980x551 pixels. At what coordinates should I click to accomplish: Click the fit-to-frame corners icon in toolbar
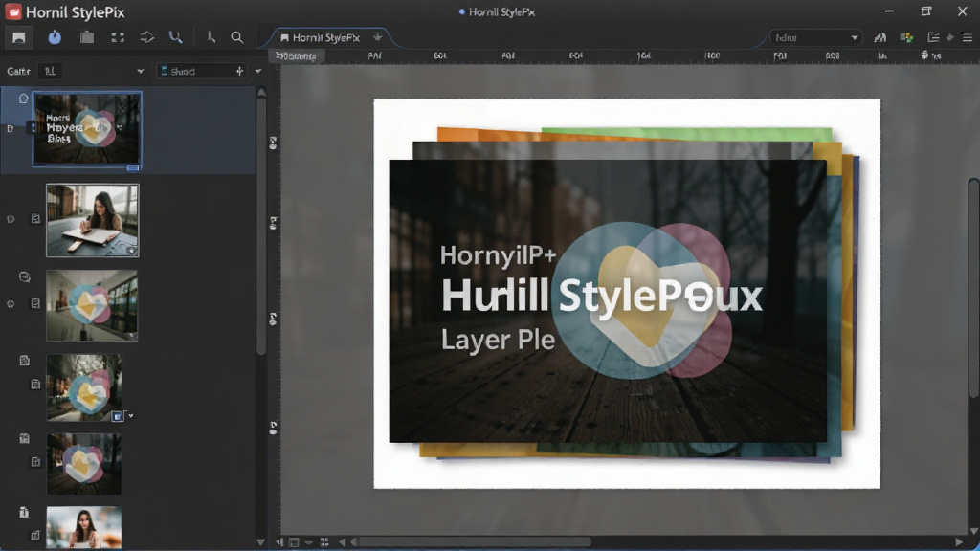point(118,37)
